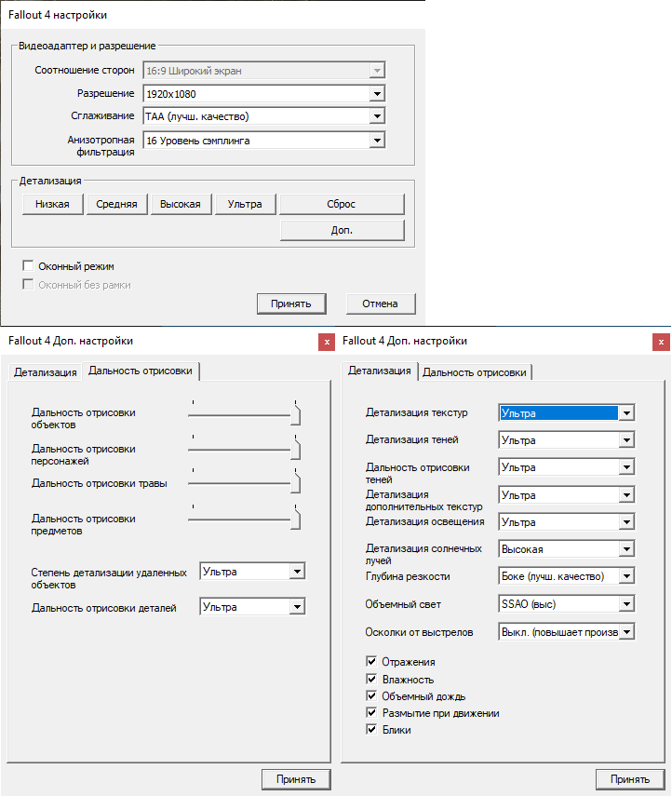Click the Отмена button

click(380, 304)
